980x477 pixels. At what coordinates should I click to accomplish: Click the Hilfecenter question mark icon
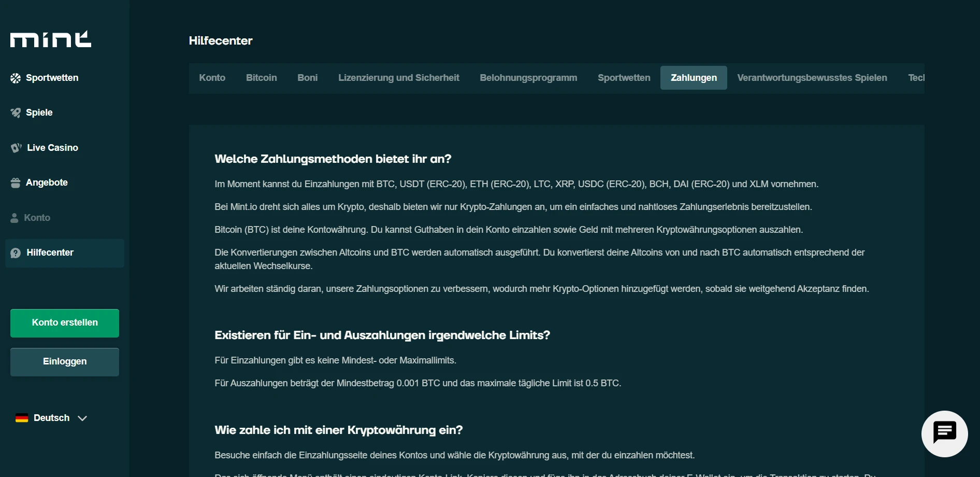tap(16, 253)
